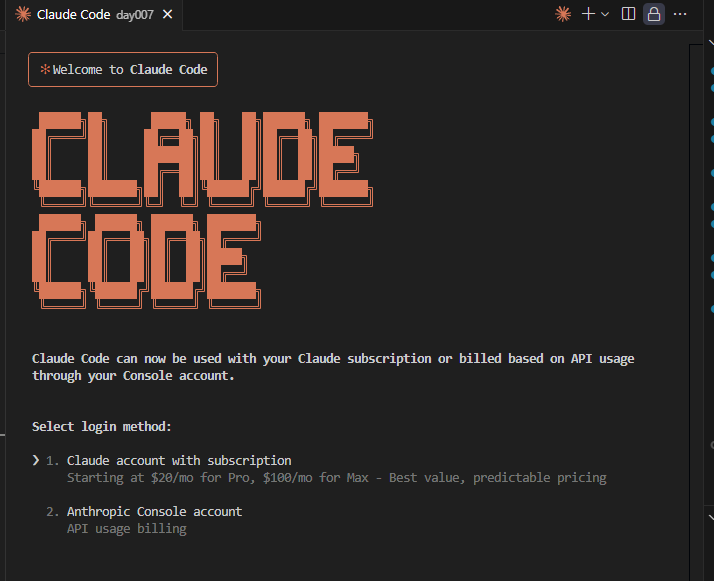The width and height of the screenshot is (714, 581).
Task: Open the chevron dropdown beside the plus icon
Action: (605, 14)
